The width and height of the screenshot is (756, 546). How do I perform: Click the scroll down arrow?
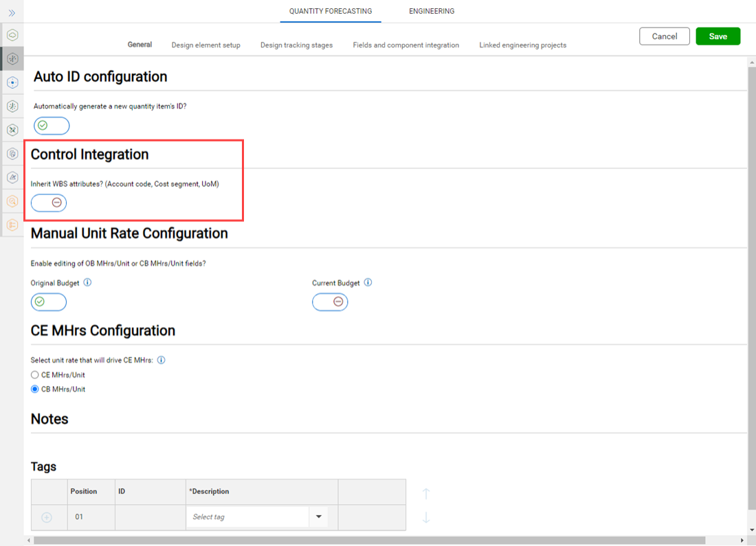752,530
